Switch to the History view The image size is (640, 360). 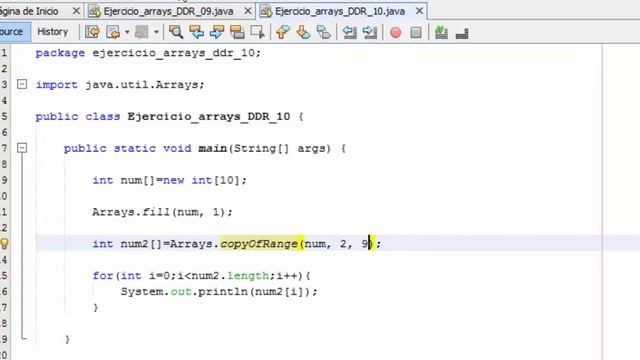coord(53,32)
